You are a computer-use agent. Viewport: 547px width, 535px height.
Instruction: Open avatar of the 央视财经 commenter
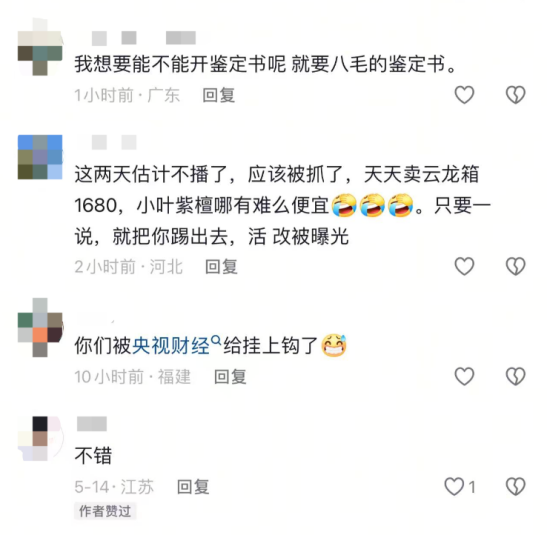pos(40,327)
